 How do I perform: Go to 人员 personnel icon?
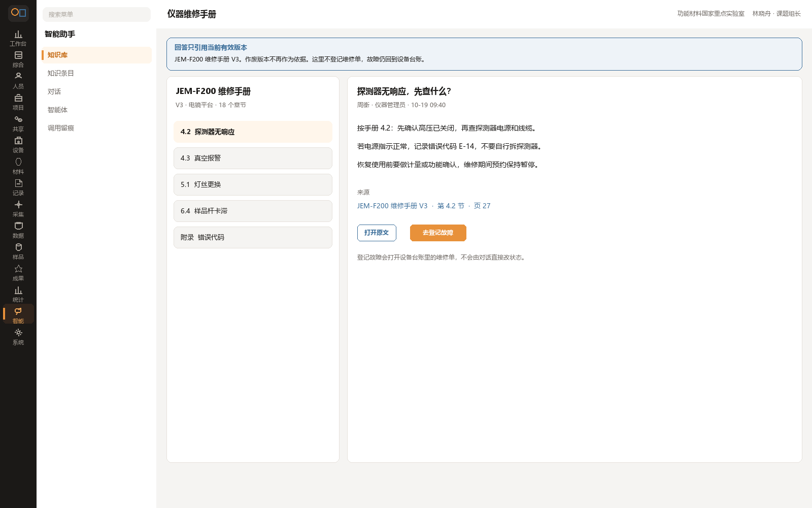[x=18, y=81]
